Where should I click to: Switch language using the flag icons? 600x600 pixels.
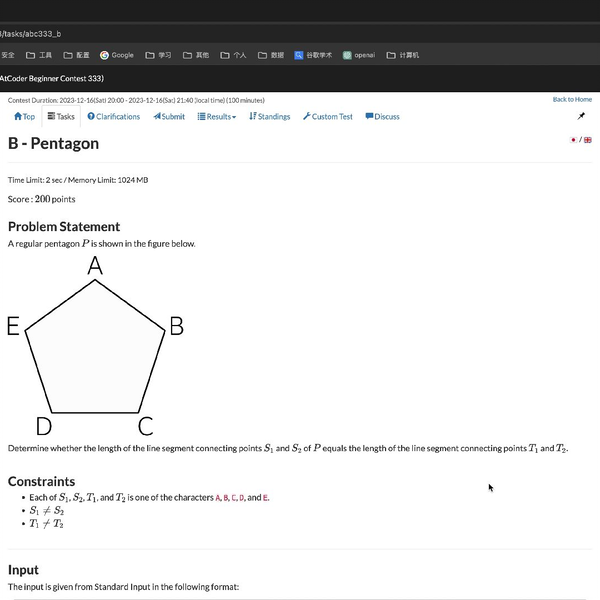580,140
